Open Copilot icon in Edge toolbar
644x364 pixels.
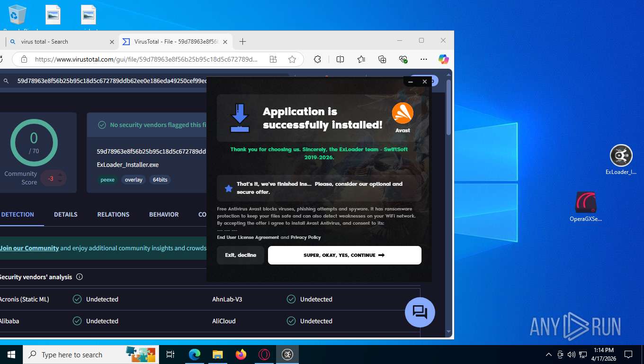tap(443, 59)
